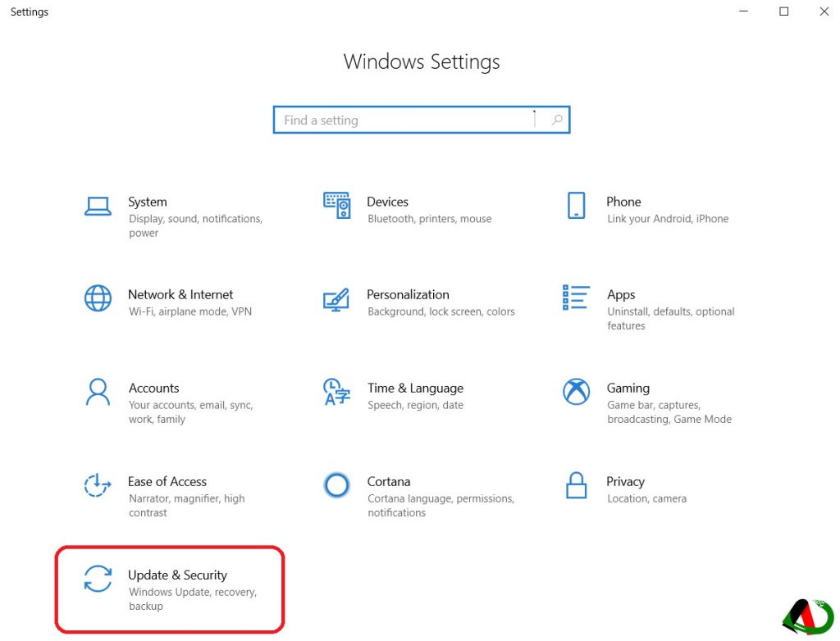Image resolution: width=840 pixels, height=641 pixels.
Task: Choose Privacy heading
Action: point(625,482)
